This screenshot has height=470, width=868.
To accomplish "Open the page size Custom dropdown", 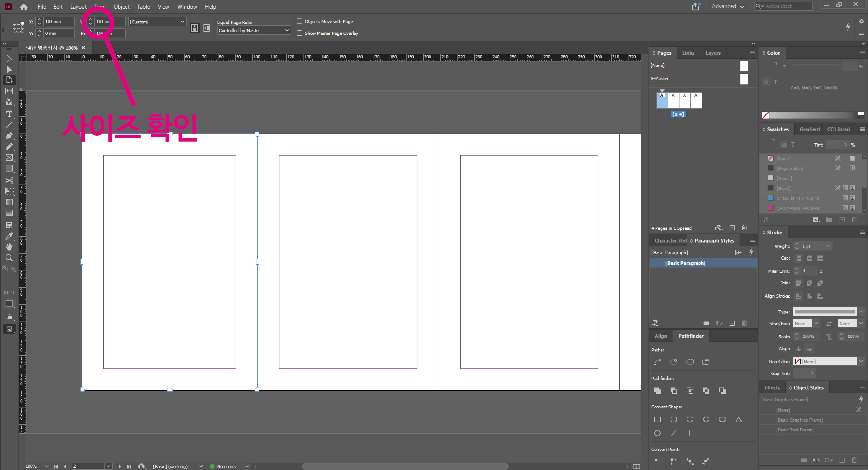I will click(x=157, y=21).
